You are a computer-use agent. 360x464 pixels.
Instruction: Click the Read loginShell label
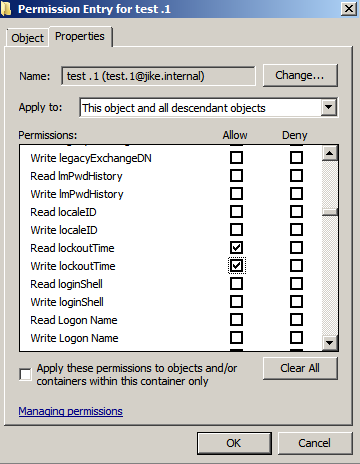[x=66, y=284]
